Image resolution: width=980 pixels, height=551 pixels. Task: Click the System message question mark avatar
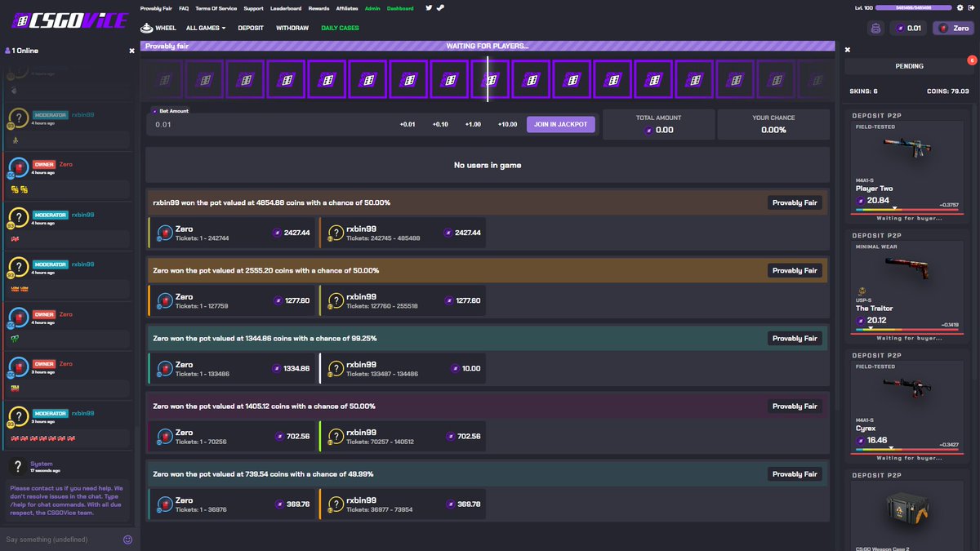pos(17,467)
